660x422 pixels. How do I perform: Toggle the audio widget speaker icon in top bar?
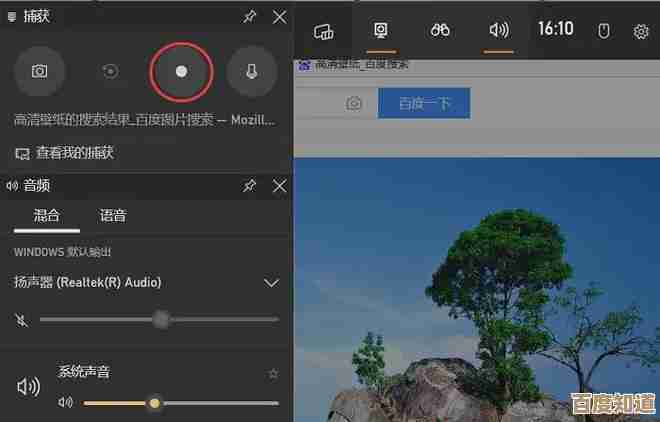(498, 30)
